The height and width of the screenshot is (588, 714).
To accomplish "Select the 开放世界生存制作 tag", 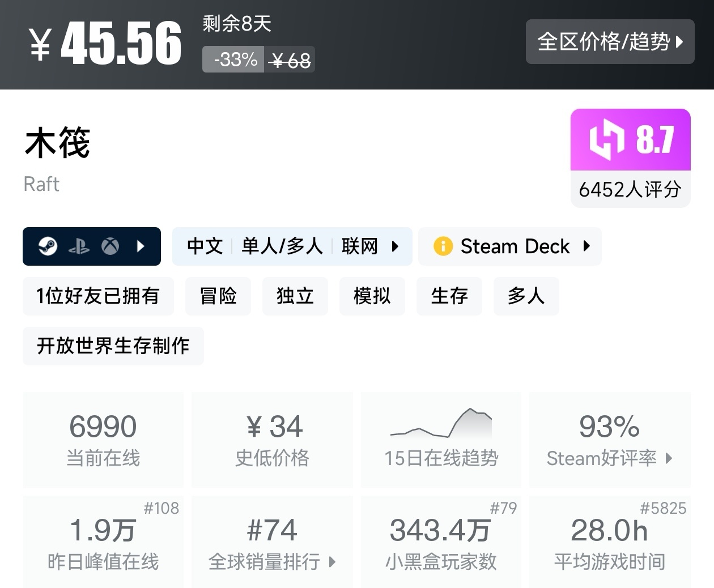I will (x=113, y=346).
